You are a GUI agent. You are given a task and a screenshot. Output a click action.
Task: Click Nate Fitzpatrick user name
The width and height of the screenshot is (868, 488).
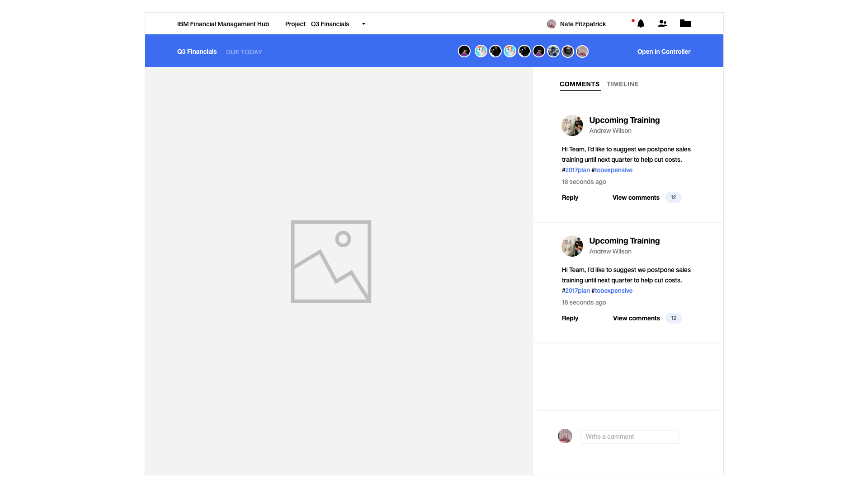(583, 24)
